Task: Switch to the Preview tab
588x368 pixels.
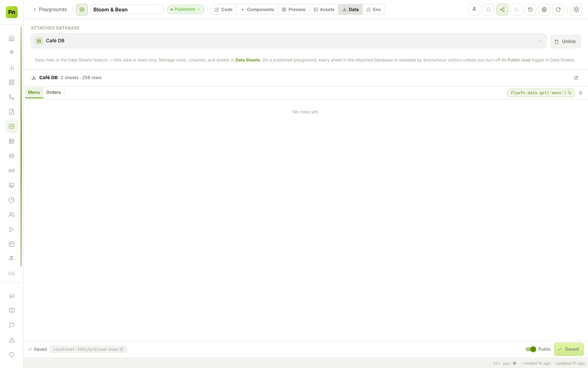Action: (294, 10)
